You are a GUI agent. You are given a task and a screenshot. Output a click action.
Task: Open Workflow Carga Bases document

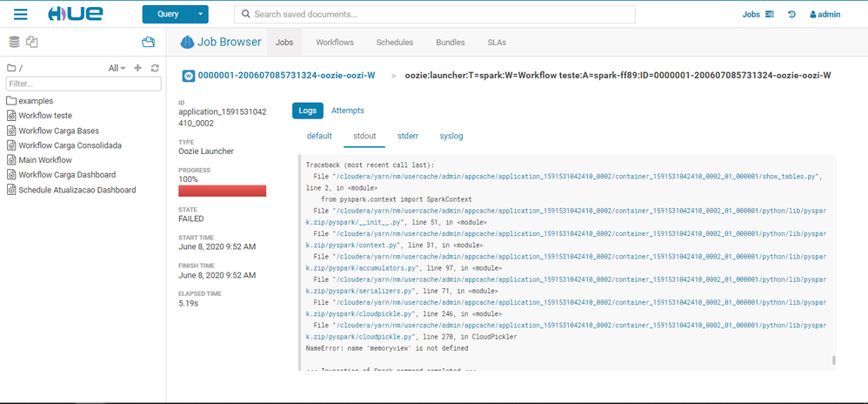pyautogui.click(x=58, y=131)
